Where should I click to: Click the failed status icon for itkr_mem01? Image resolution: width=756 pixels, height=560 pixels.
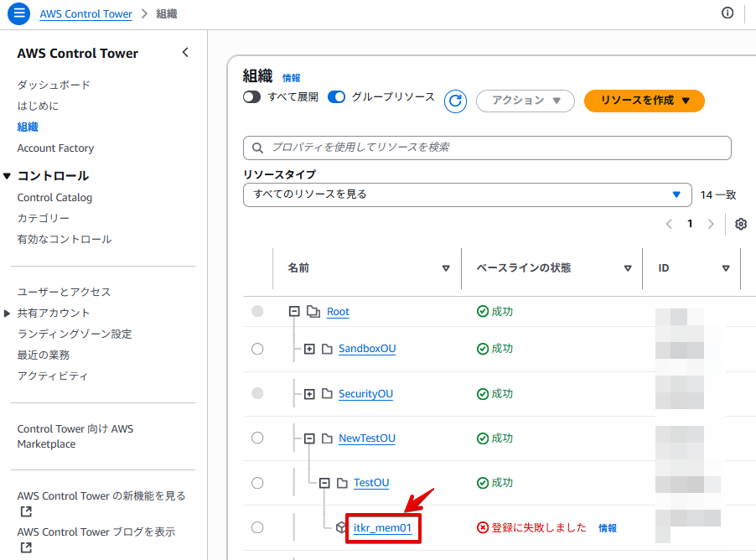pos(482,527)
